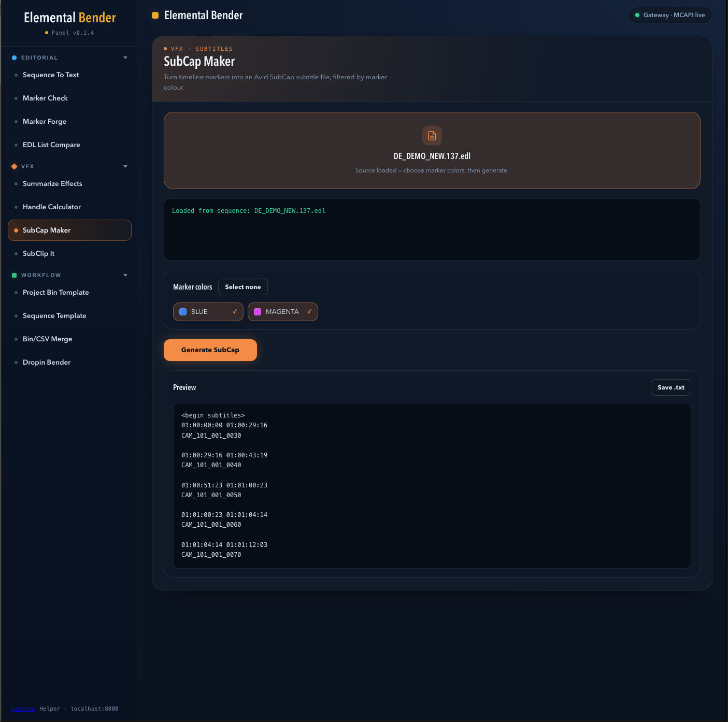Click the orange VFX diamond icon
This screenshot has width=728, height=722.
(15, 166)
